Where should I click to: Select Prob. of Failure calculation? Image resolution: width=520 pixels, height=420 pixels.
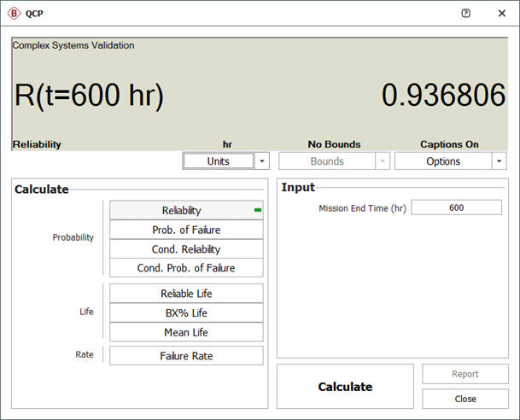(x=186, y=230)
